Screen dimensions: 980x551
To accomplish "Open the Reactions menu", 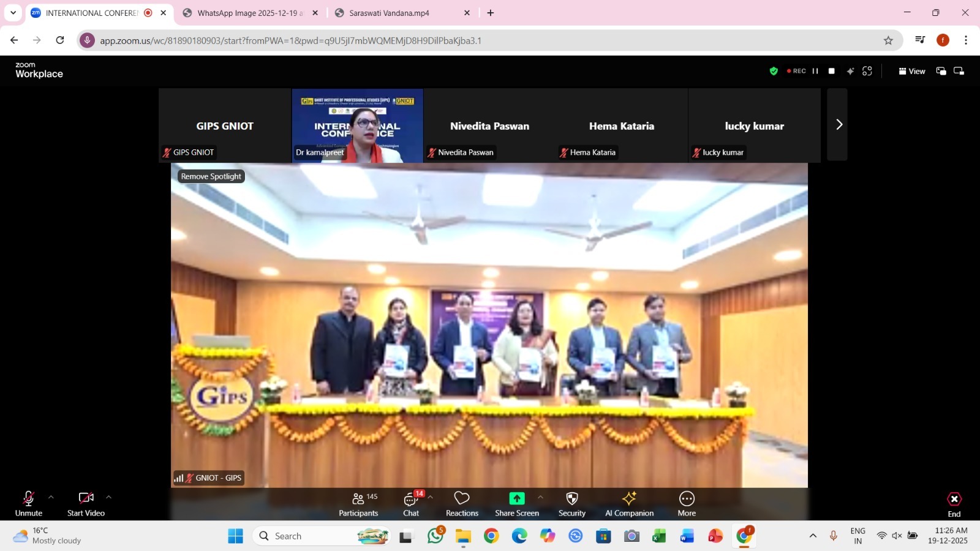I will [x=462, y=504].
